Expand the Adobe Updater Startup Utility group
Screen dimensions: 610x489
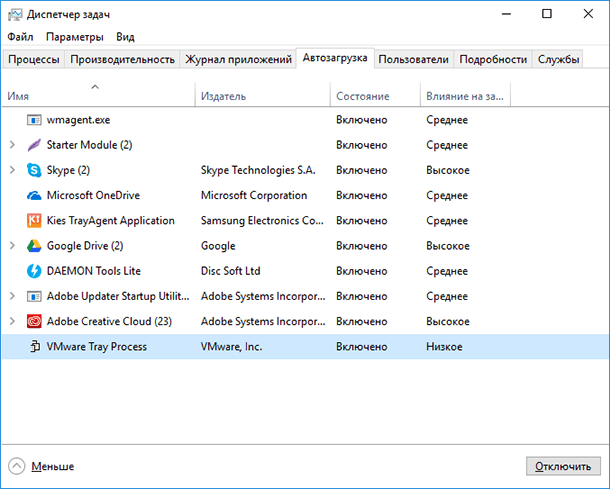point(12,296)
